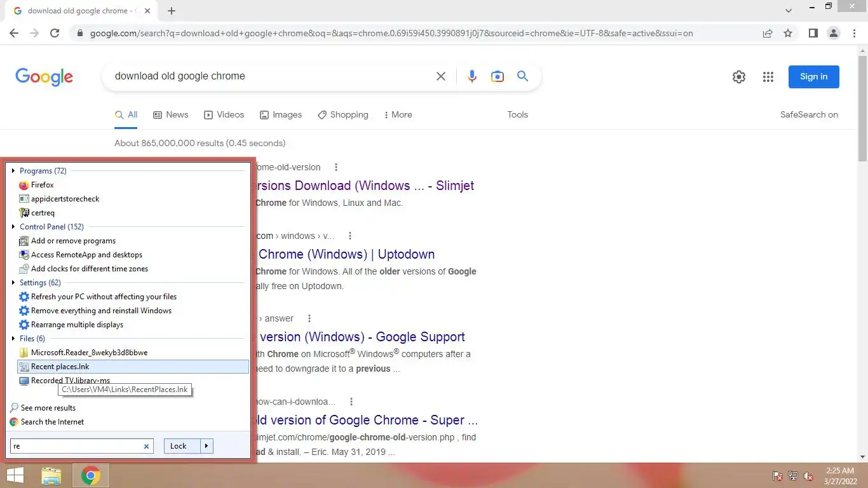Expand the Programs (72) group
This screenshot has height=488, width=868.
pyautogui.click(x=13, y=171)
